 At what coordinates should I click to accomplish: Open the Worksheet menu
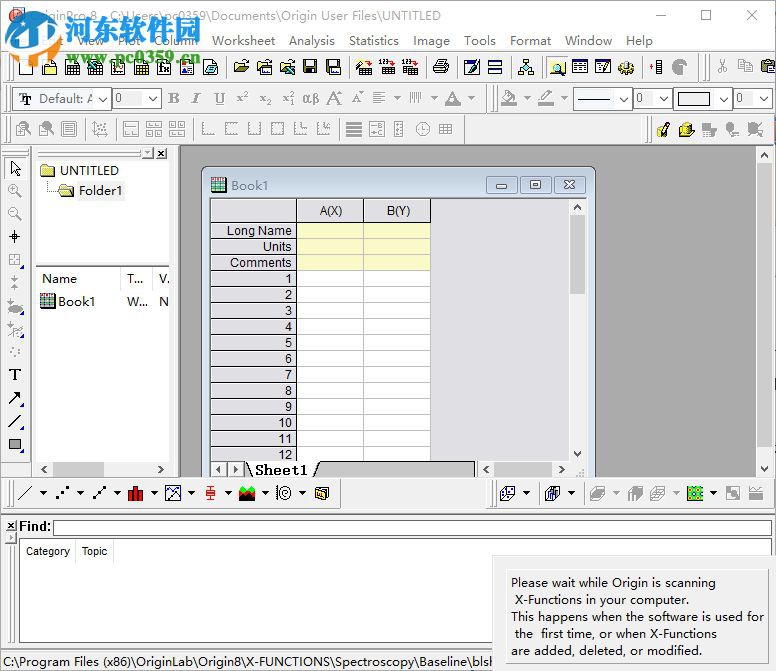pyautogui.click(x=243, y=41)
